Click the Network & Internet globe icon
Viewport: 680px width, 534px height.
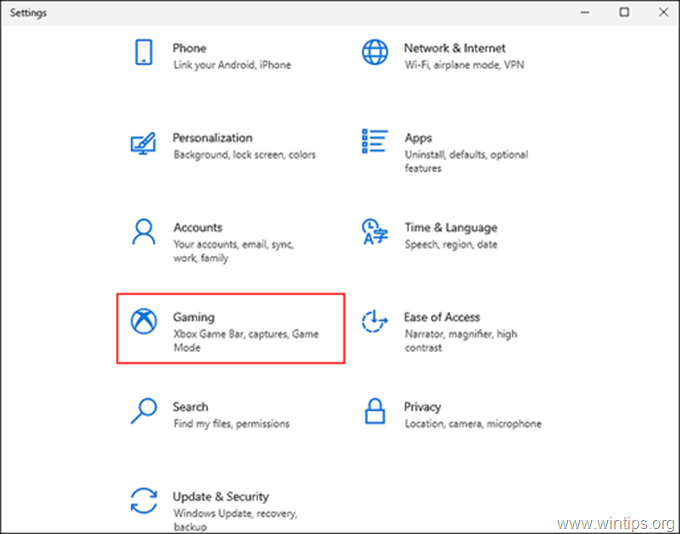click(x=375, y=52)
